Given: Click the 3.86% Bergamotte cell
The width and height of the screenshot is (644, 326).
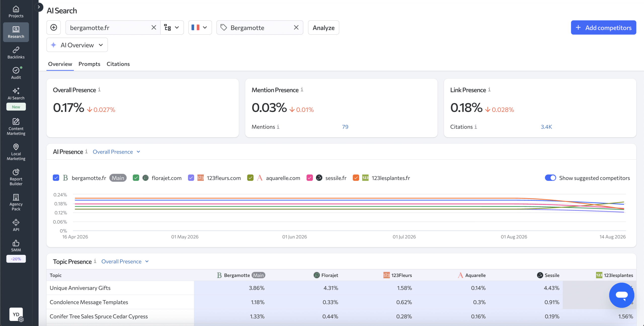Looking at the screenshot, I should 257,288.
